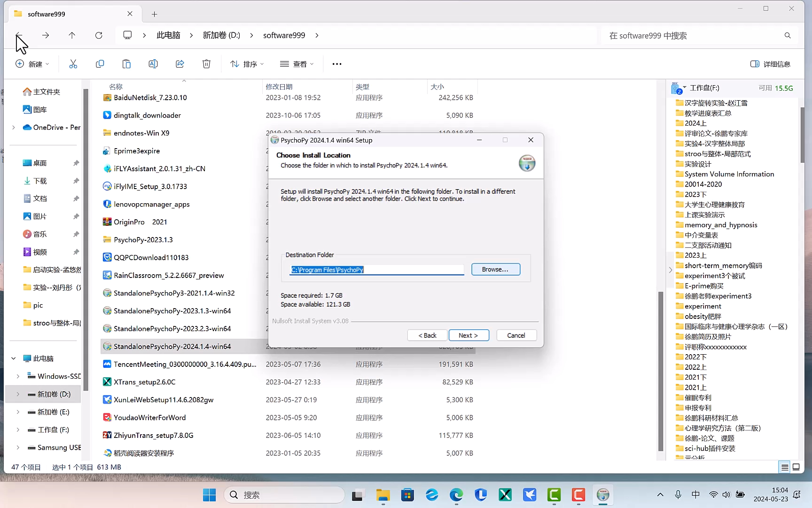Viewport: 812px width, 508px height.
Task: Open File Explorer from taskbar
Action: click(383, 495)
